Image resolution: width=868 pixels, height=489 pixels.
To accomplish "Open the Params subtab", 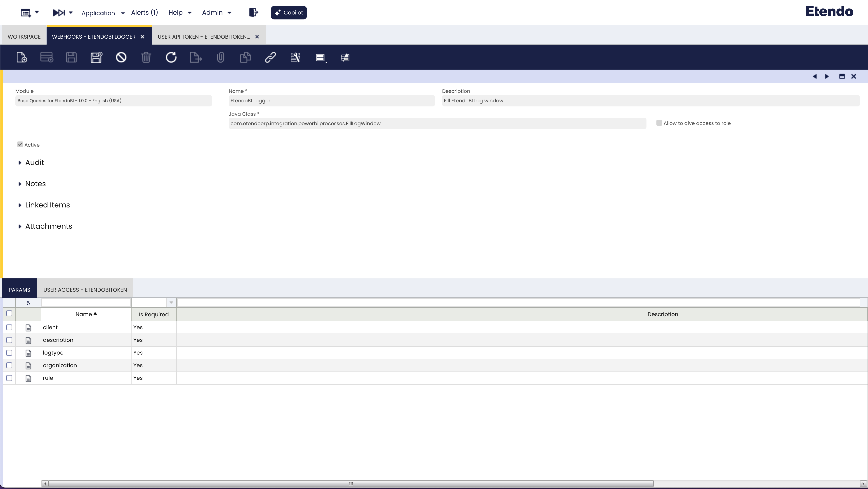I will [x=19, y=290].
